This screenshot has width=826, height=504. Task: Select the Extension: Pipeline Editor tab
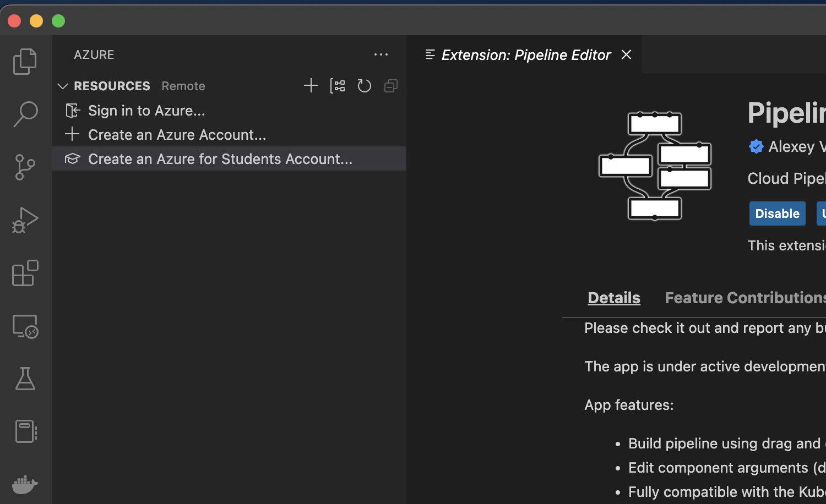pyautogui.click(x=524, y=54)
